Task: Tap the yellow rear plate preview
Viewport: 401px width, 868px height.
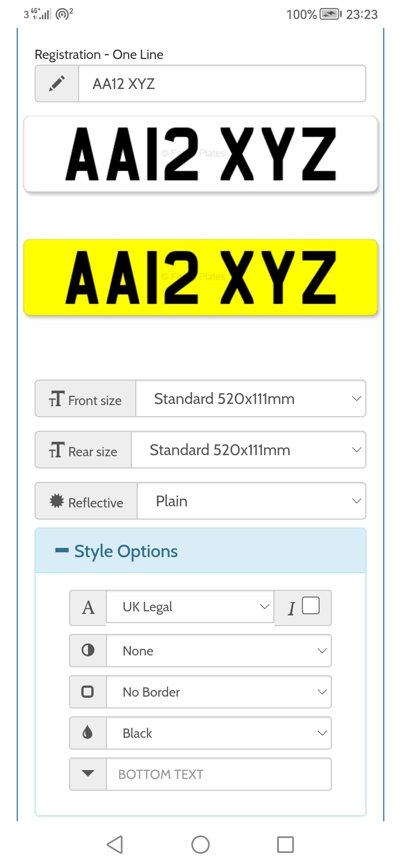Action: (200, 277)
